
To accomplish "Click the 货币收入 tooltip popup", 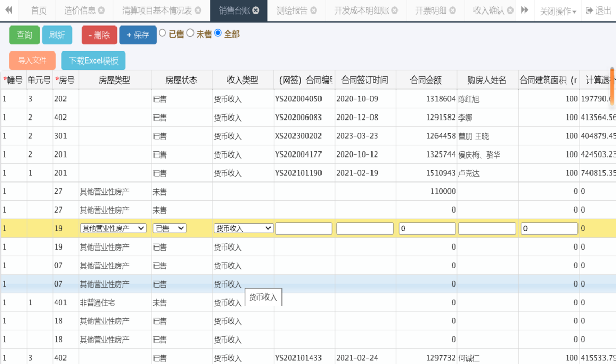I will pyautogui.click(x=263, y=297).
